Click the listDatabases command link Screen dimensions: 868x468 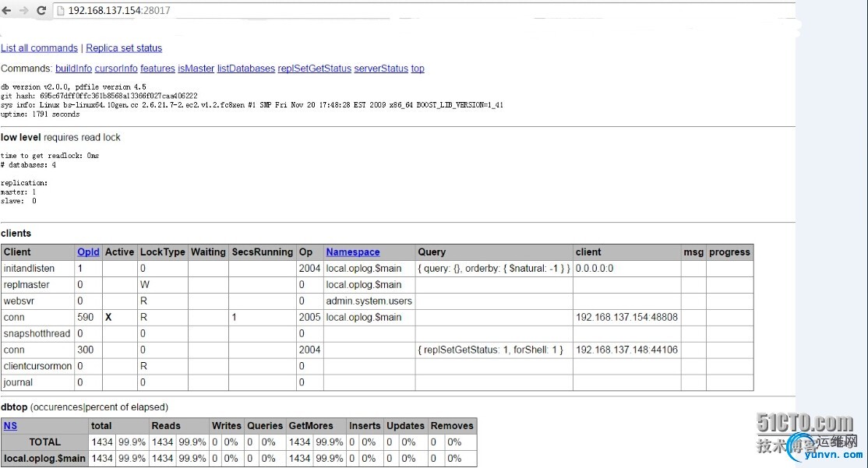pyautogui.click(x=245, y=69)
